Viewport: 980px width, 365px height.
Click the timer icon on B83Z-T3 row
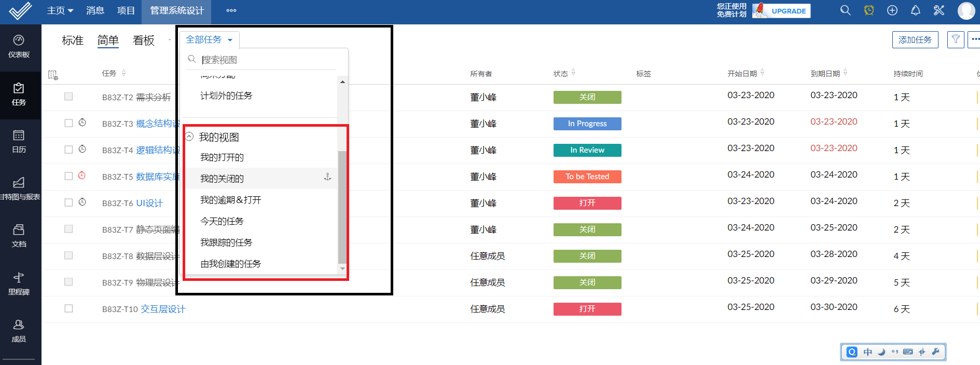tap(82, 123)
